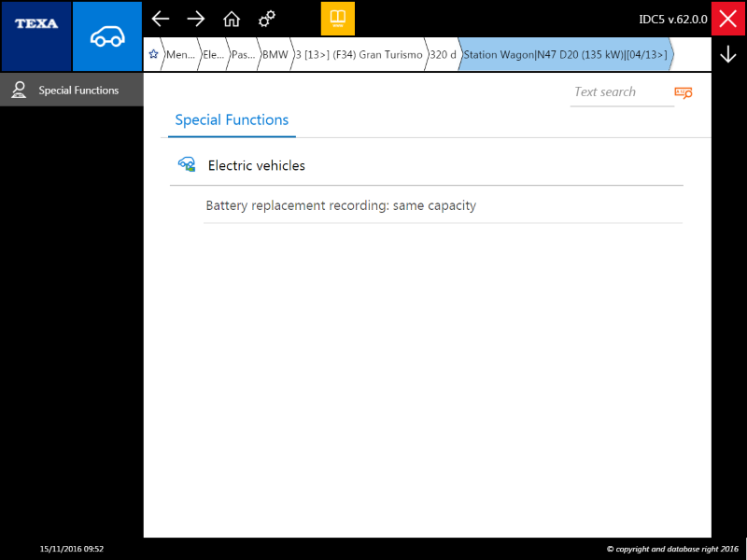This screenshot has width=747, height=560.
Task: Select the 3 [13>] (F34) Gran Turismo breadcrumb
Action: coord(359,54)
